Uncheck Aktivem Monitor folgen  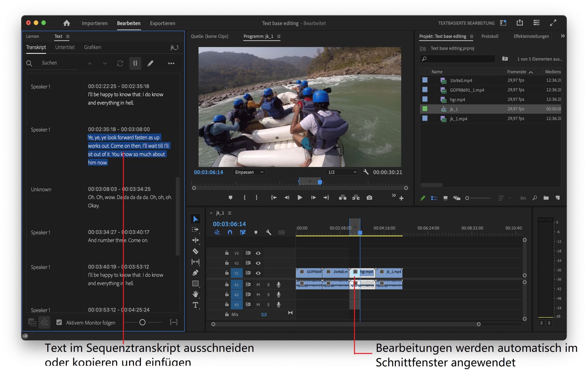(59, 322)
